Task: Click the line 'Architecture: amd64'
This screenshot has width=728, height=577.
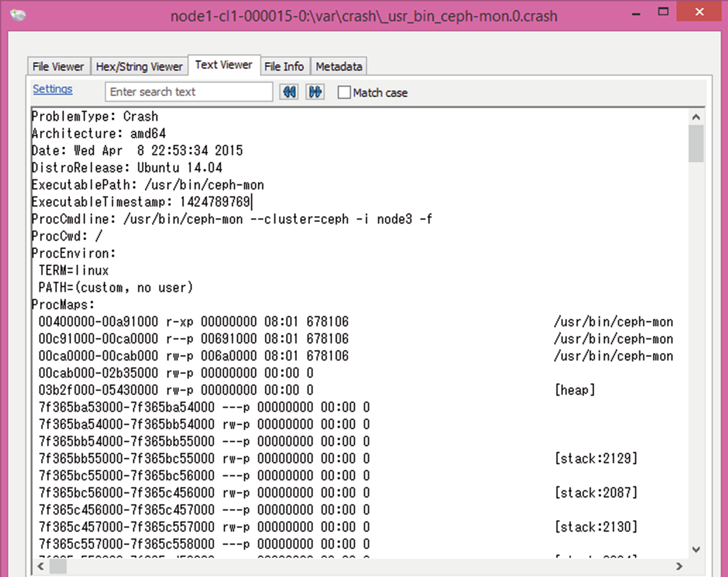Action: pos(98,134)
